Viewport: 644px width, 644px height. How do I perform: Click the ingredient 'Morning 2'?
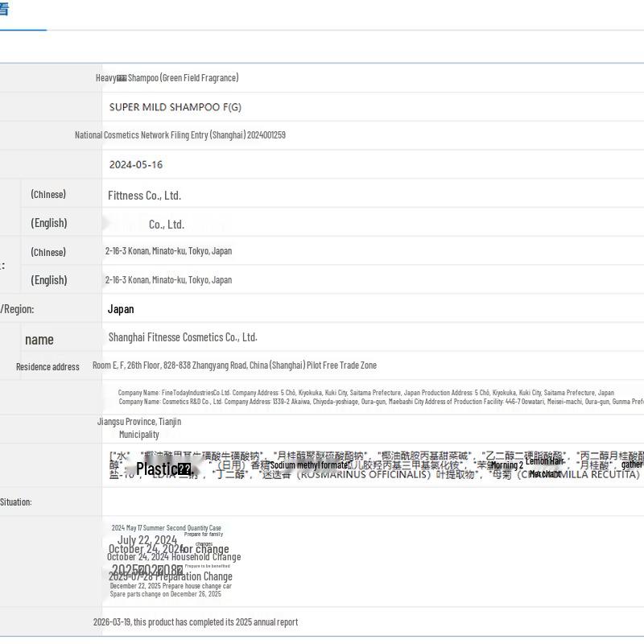click(507, 465)
